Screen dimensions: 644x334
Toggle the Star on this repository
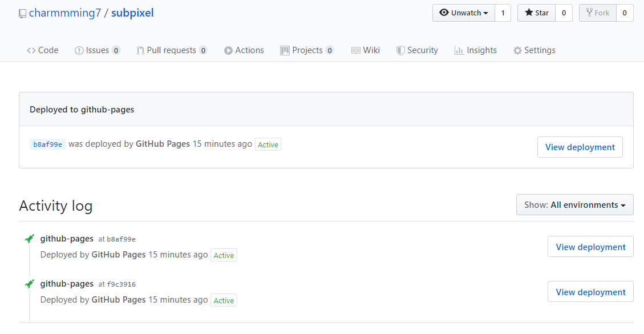[536, 12]
